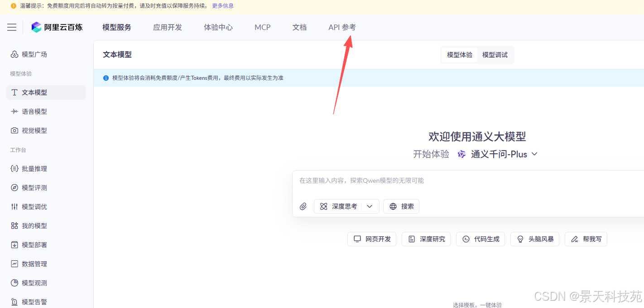Click the 数据管理 chart icon
This screenshot has width=644, height=308.
point(14,264)
